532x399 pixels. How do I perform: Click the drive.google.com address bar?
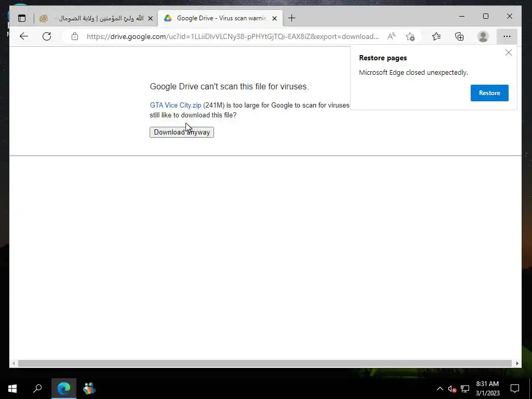pos(232,36)
